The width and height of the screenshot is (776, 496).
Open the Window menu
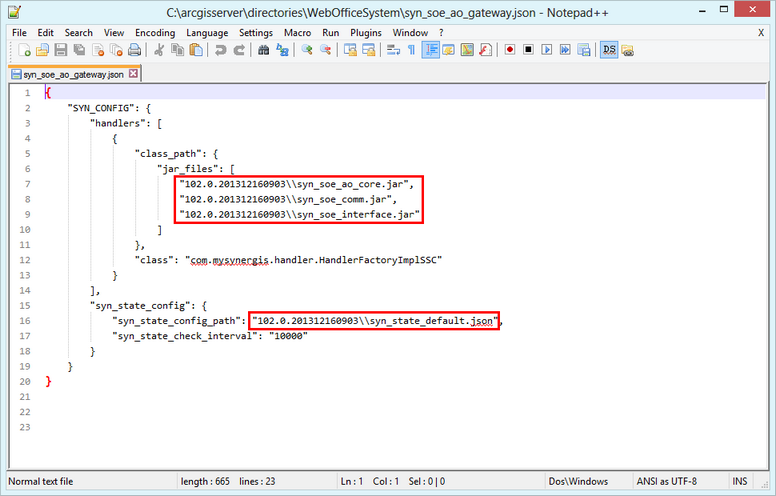coord(410,33)
